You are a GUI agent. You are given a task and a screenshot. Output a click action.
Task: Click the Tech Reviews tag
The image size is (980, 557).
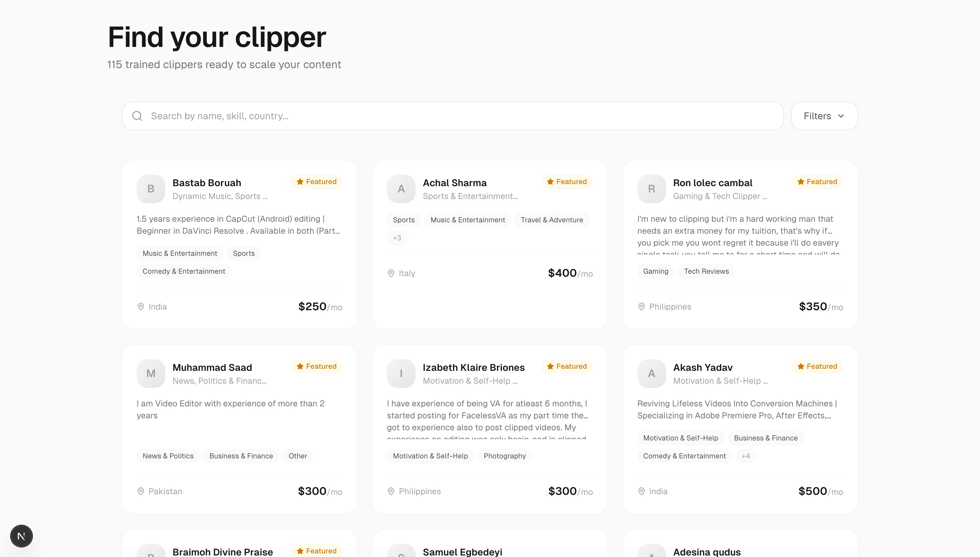(706, 271)
